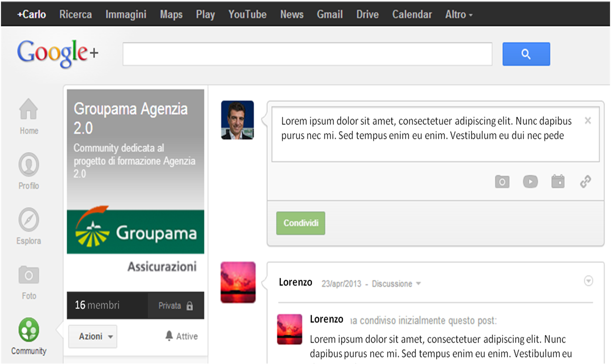611x364 pixels.
Task: Click the community description text about formazione
Action: tap(135, 161)
